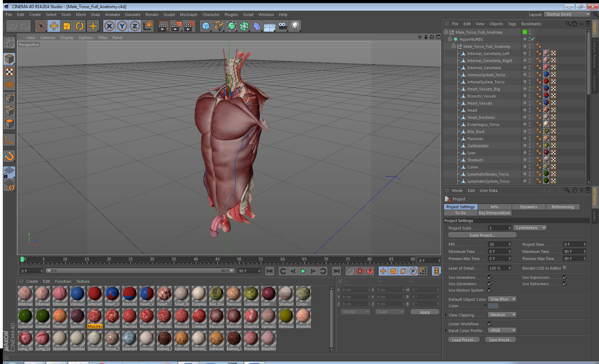The image size is (599, 364).
Task: Enable Texture mode in left palette
Action: [9, 72]
